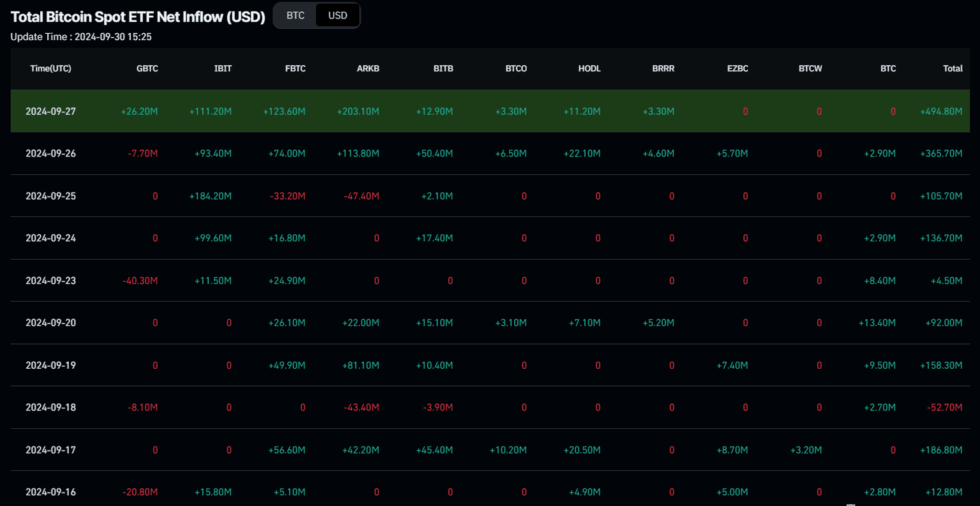This screenshot has width=980, height=506.
Task: Click the +203.10M ARKB value
Action: click(358, 111)
